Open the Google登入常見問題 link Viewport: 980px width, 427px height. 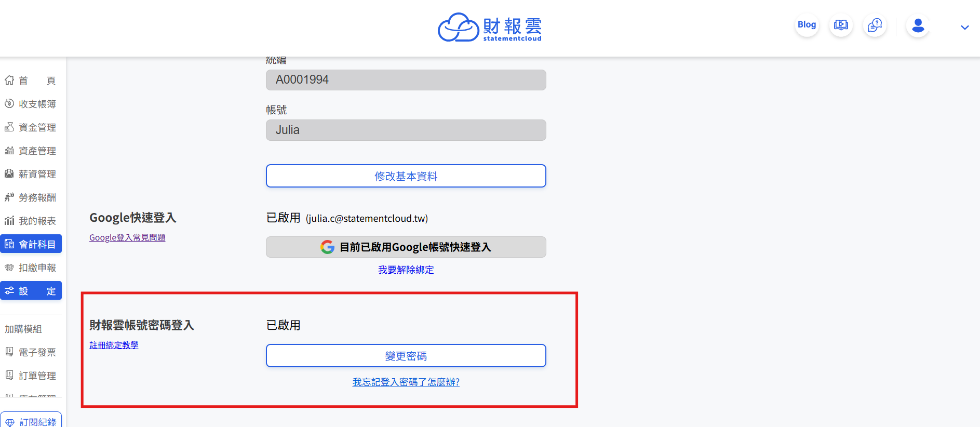point(127,237)
